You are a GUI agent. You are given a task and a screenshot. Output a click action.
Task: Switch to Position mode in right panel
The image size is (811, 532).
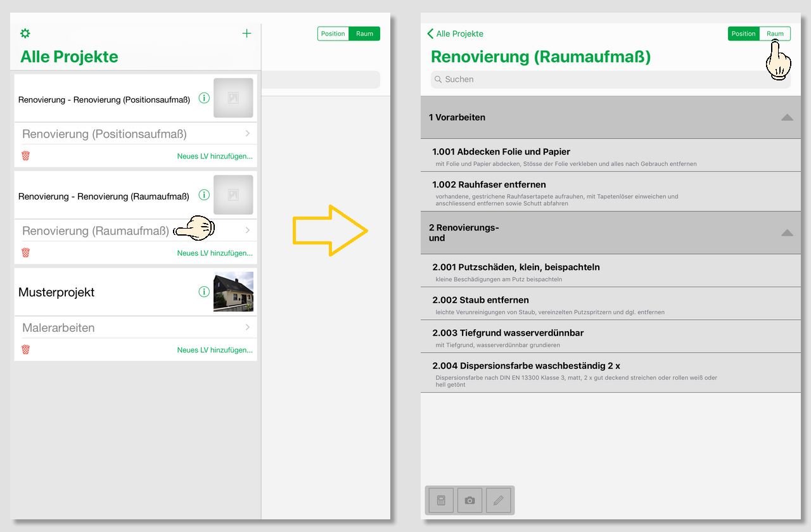point(744,34)
